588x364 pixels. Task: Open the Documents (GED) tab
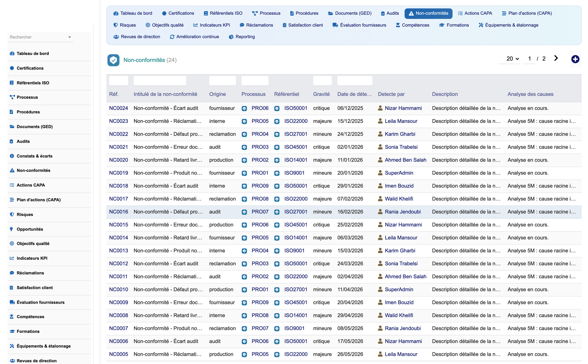coord(350,13)
